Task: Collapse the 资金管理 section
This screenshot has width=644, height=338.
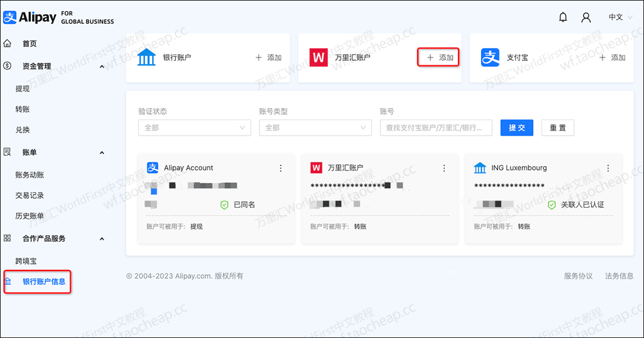Action: point(102,67)
